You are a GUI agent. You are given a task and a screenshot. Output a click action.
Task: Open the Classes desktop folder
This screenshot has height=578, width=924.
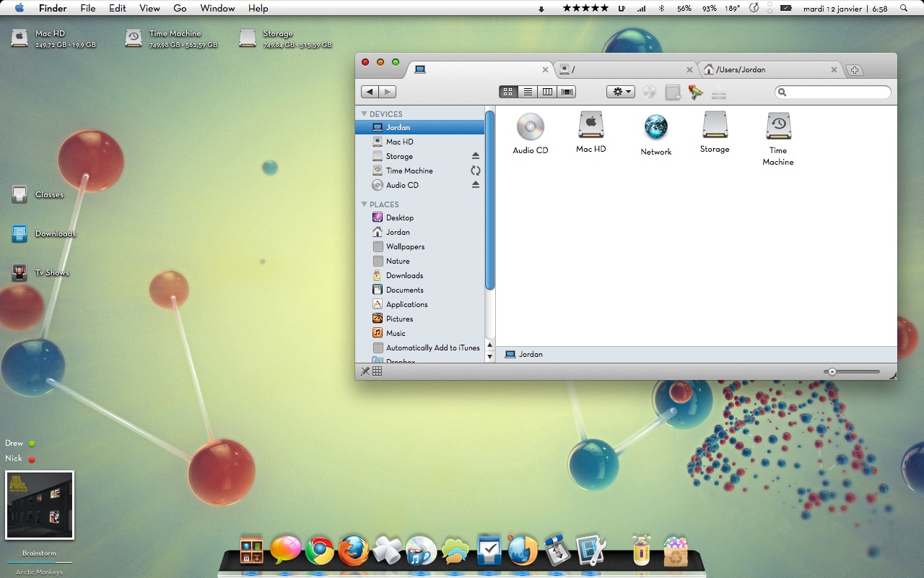coord(19,194)
